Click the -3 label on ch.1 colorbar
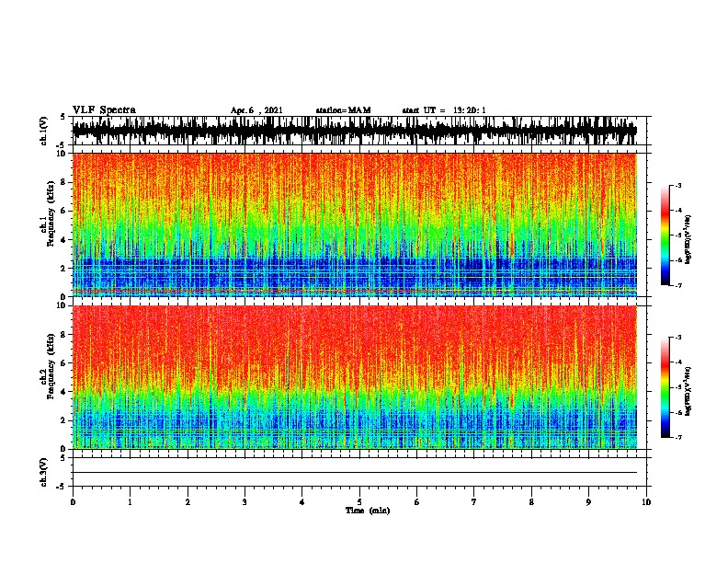Screen dimensions: 728x563 coord(678,185)
